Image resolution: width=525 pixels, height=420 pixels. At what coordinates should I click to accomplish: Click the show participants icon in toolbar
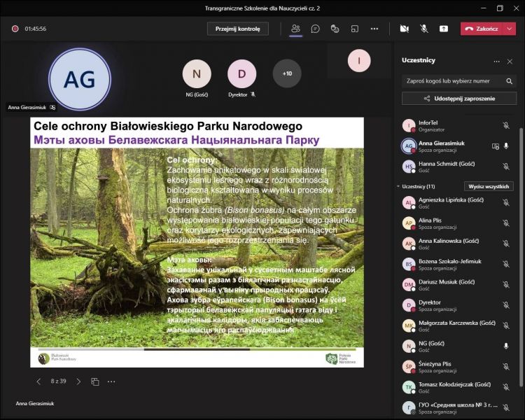(x=295, y=29)
